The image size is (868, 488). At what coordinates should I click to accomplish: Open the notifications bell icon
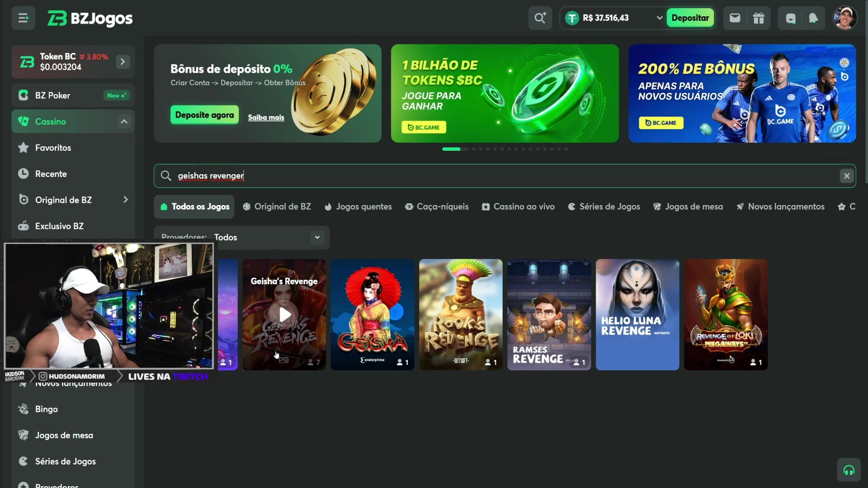[x=813, y=18]
